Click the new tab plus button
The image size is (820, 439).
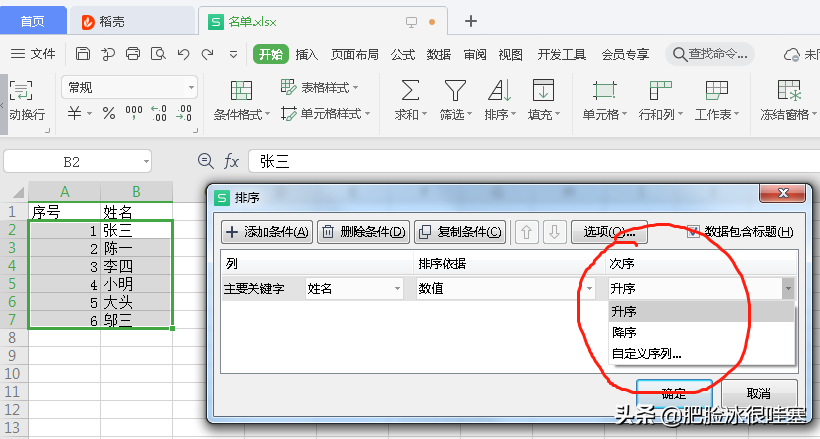(471, 21)
